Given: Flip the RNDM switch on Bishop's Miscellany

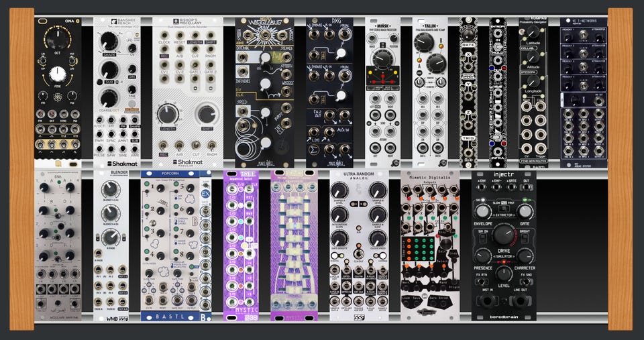Looking at the screenshot, I should tap(211, 146).
